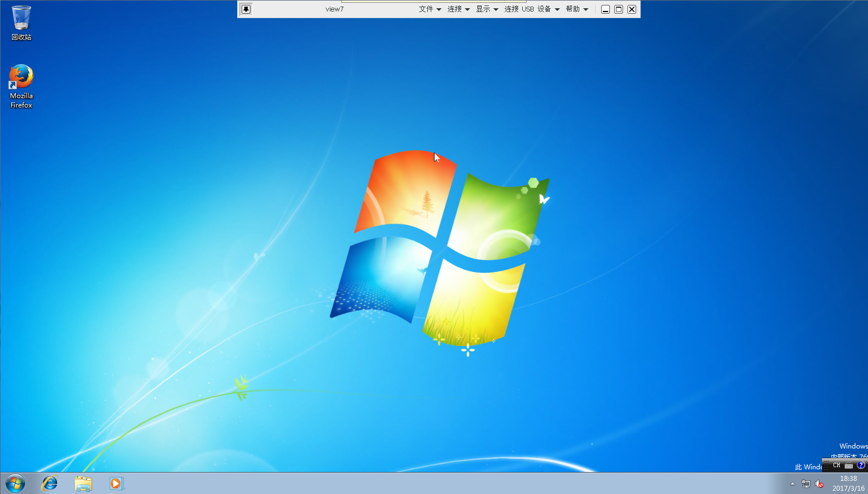Open the clock showing 18:38

(848, 484)
